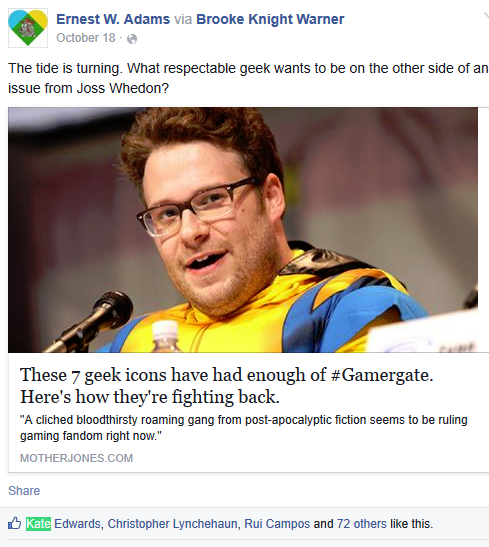Share this post

(x=24, y=491)
